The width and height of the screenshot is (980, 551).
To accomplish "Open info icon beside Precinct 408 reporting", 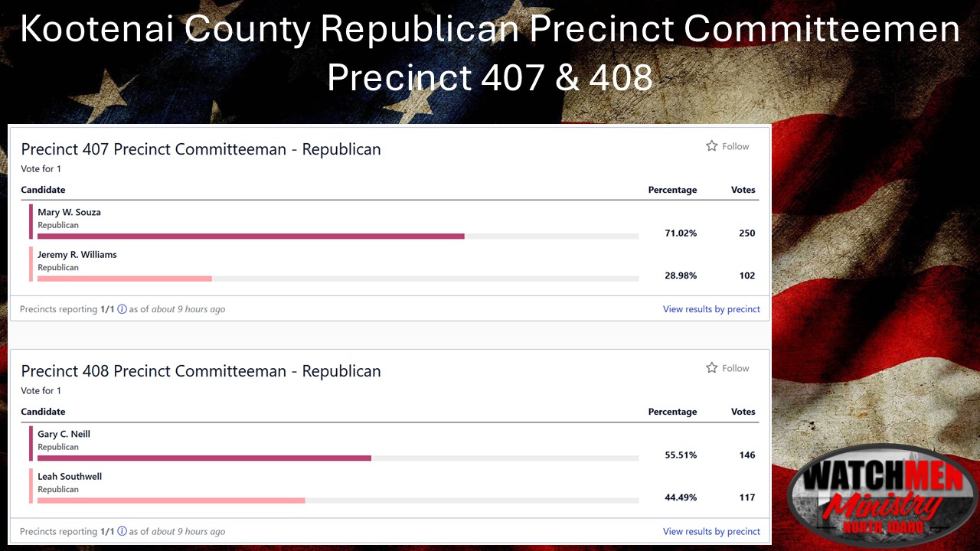I will click(x=122, y=531).
